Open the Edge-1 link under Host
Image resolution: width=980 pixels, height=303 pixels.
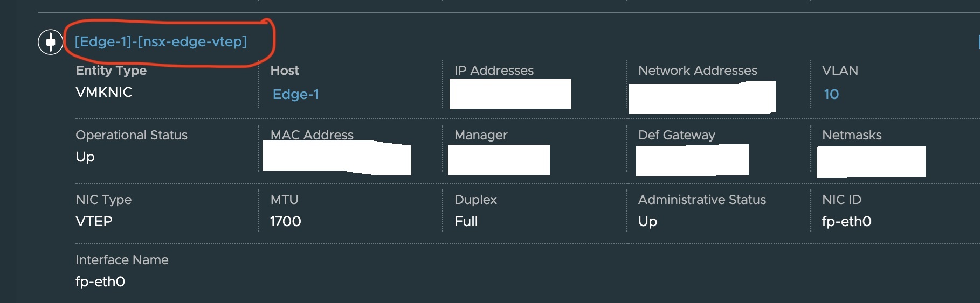(295, 94)
